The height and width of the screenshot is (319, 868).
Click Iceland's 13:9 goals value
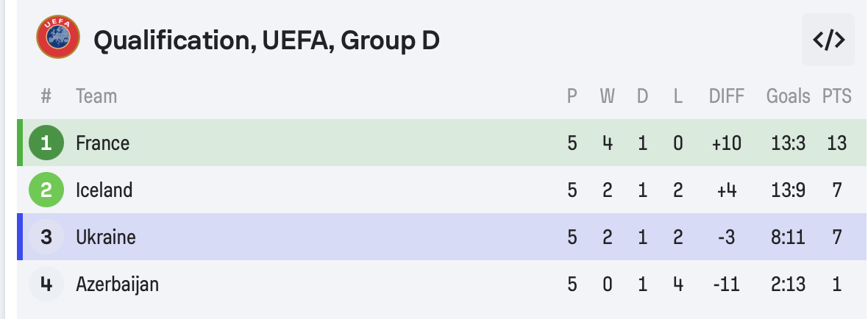coord(788,190)
